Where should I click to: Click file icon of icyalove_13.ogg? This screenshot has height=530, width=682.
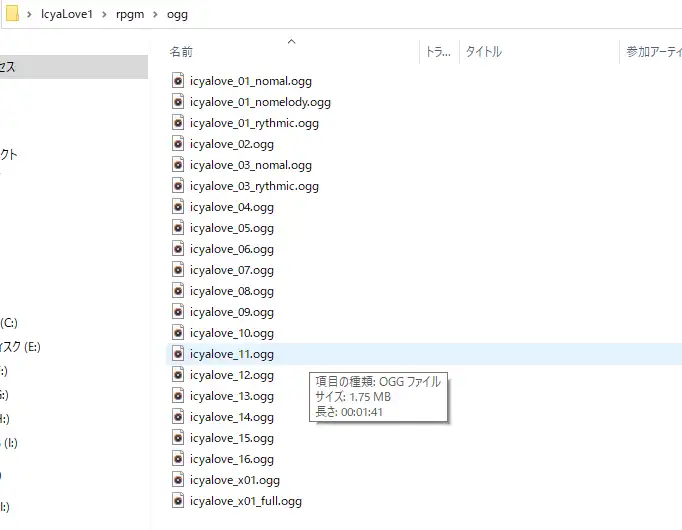click(178, 396)
